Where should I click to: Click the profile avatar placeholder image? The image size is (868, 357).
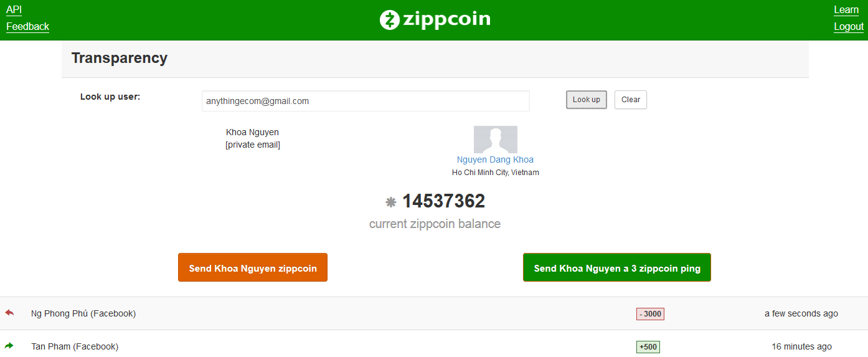[495, 140]
